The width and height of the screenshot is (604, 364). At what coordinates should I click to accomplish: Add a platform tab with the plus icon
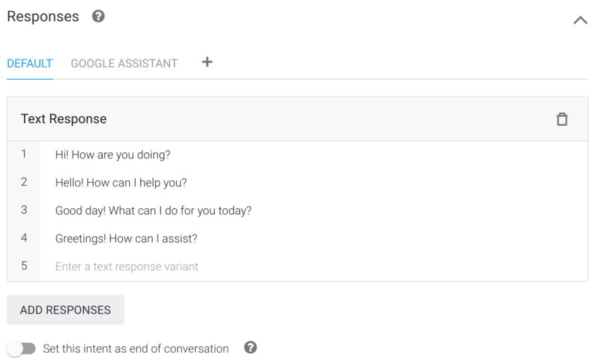pos(207,62)
